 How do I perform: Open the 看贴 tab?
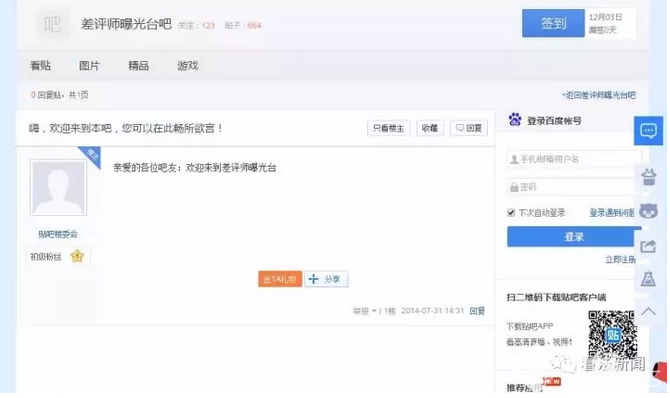(41, 65)
